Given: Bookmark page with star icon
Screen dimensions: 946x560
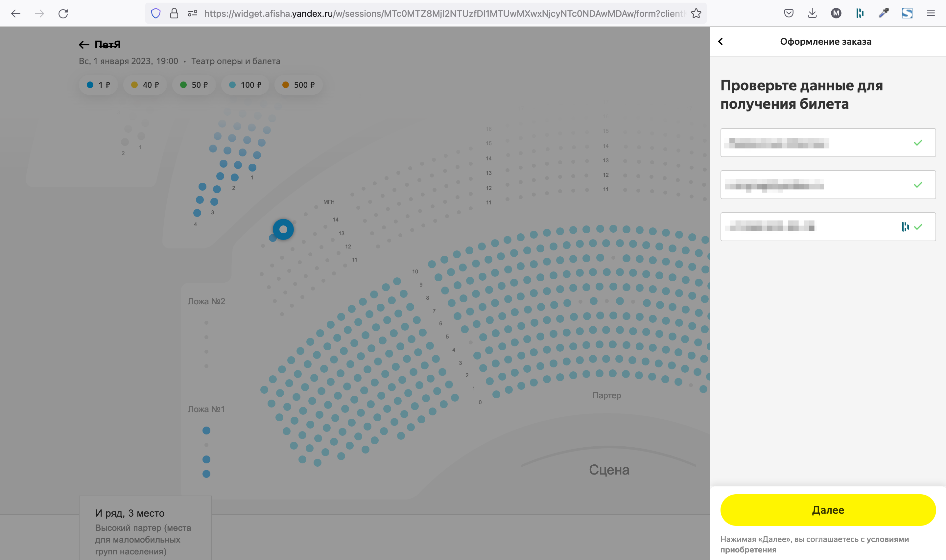Looking at the screenshot, I should (696, 13).
